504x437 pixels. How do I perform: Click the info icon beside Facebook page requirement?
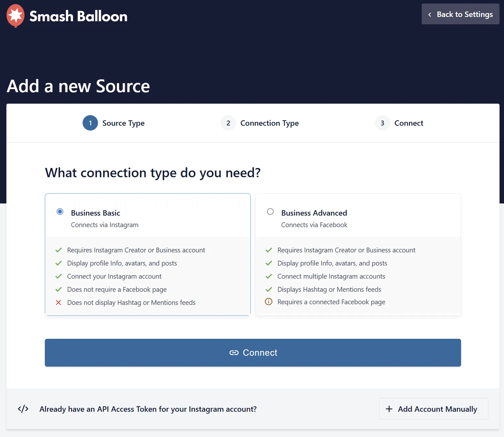(269, 302)
